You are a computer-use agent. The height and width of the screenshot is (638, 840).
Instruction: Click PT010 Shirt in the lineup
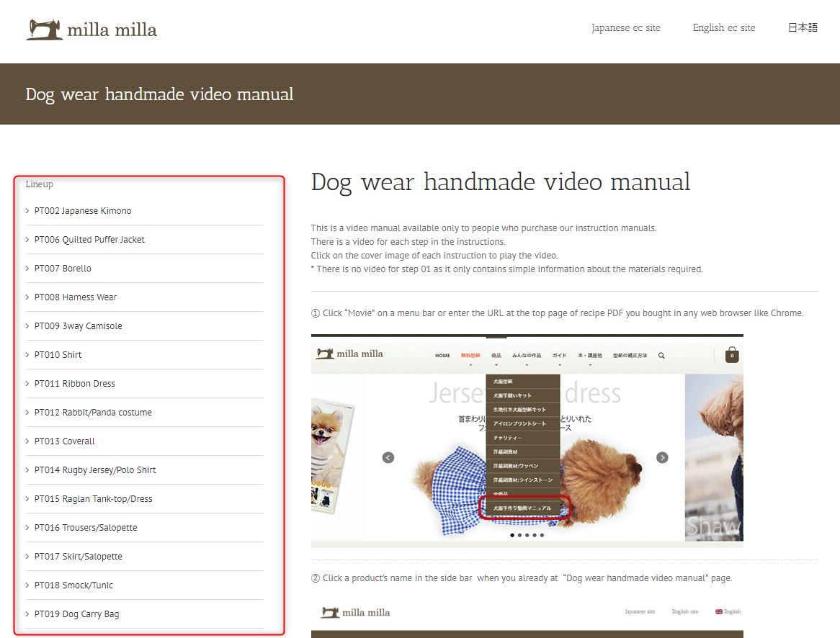[x=58, y=355]
